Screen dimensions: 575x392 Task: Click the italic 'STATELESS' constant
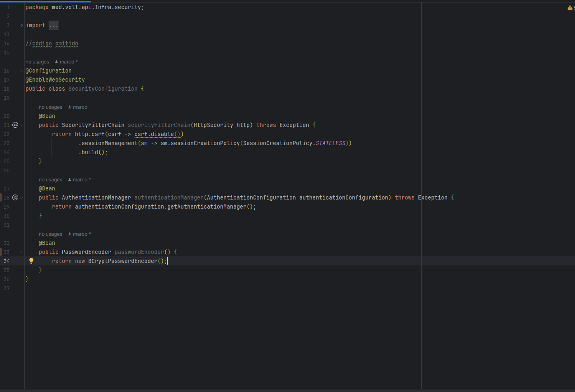tap(331, 143)
